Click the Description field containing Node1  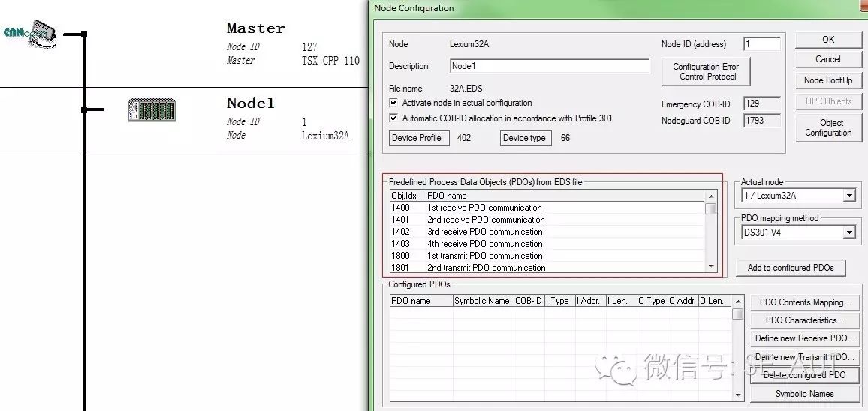(x=550, y=66)
